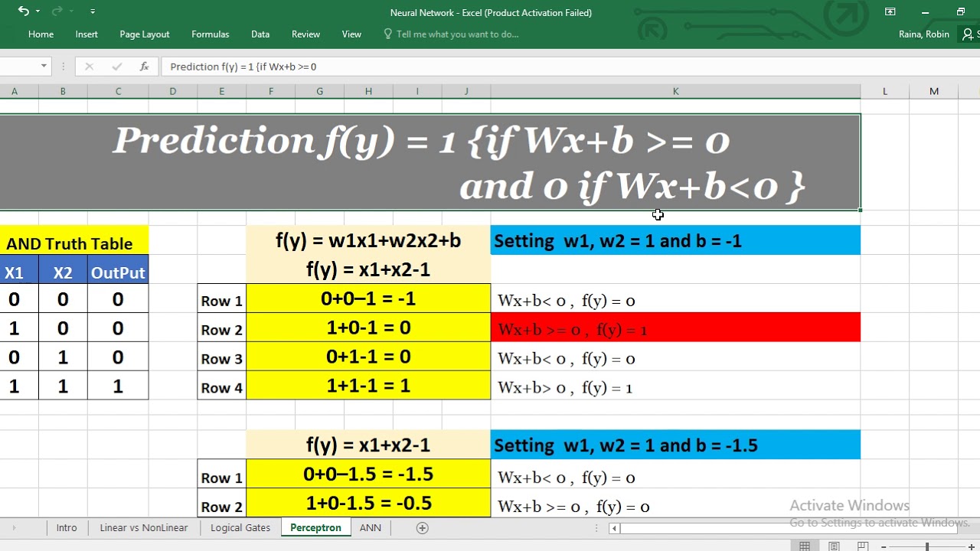Expand the Name Box dropdown

coord(44,67)
